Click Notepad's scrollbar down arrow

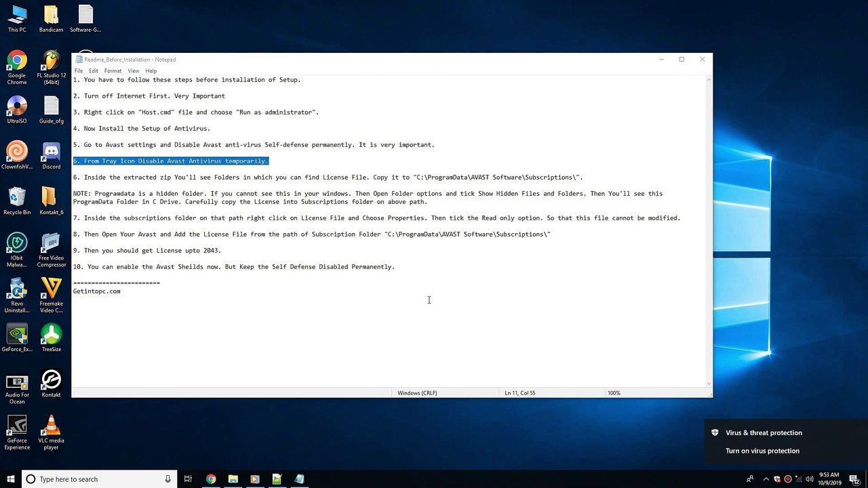point(709,384)
